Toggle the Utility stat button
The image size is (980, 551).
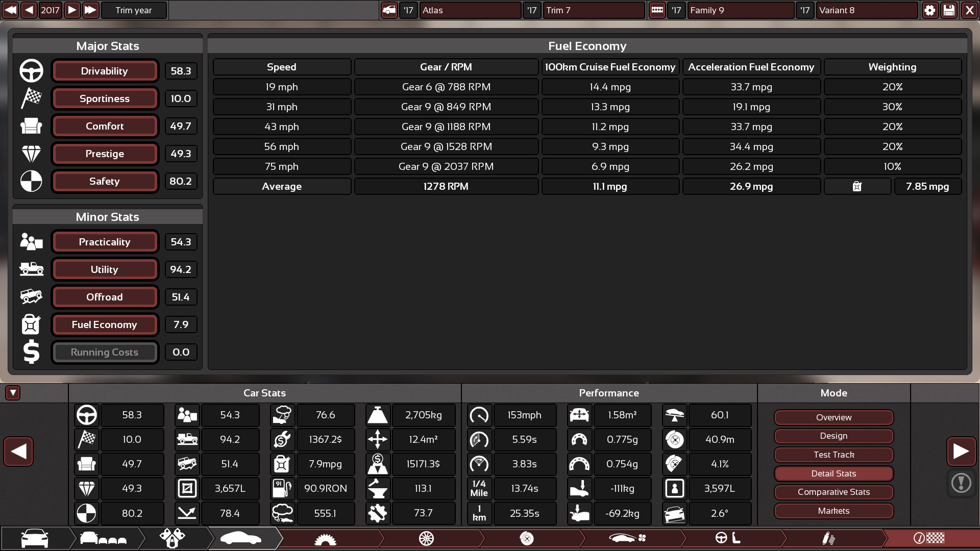[x=105, y=269]
